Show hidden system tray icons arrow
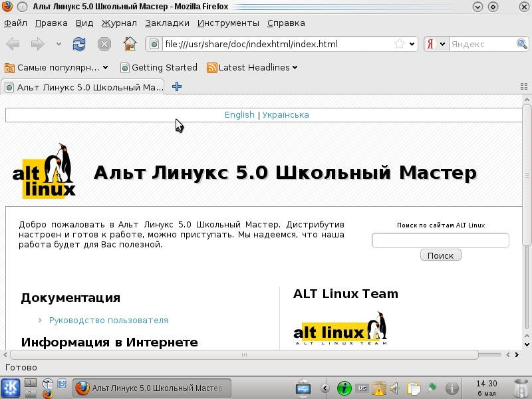Screen dimensions: 532x399 (325, 388)
